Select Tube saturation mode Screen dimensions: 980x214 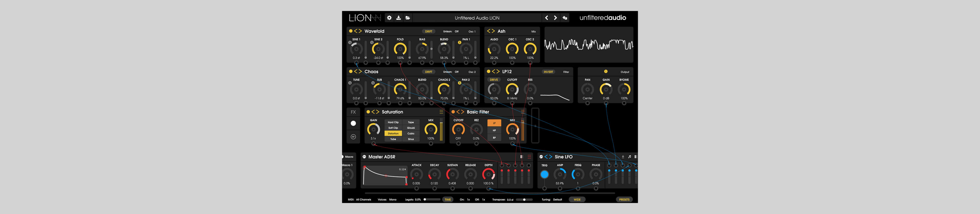click(393, 139)
